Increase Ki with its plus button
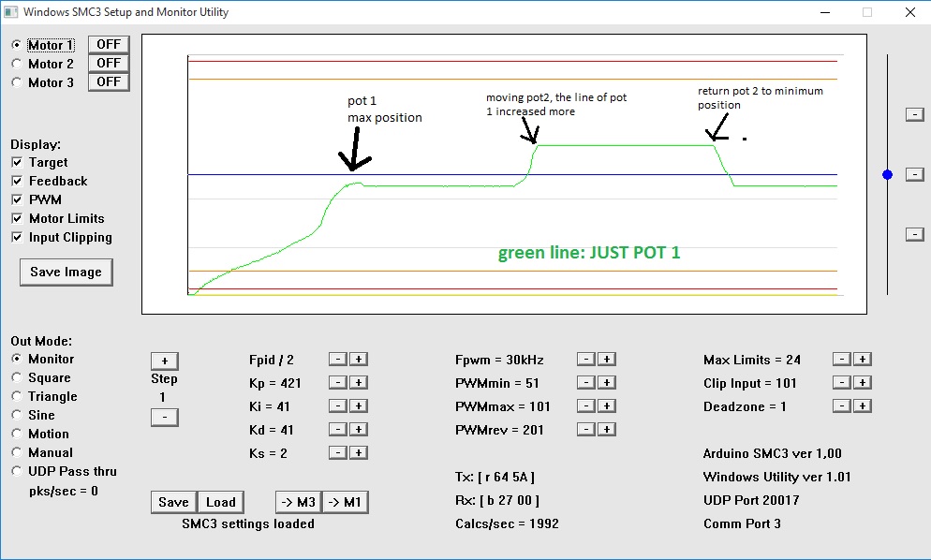Viewport: 931px width, 560px height. click(359, 406)
